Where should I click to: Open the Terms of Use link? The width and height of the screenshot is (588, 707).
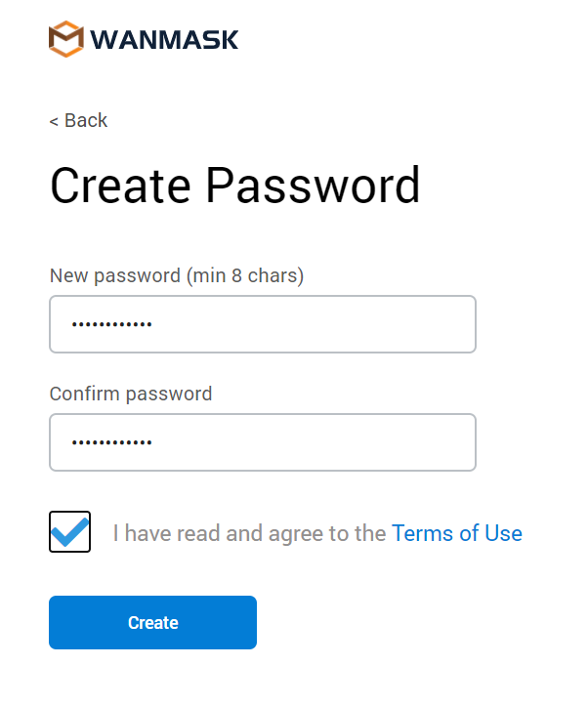(x=457, y=533)
